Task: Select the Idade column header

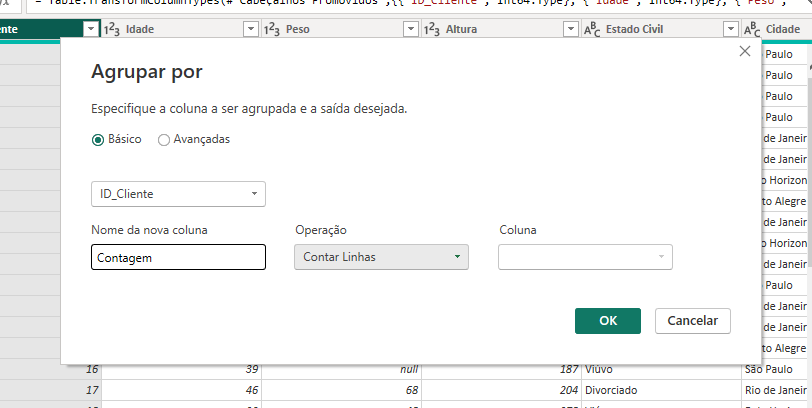Action: coord(181,30)
